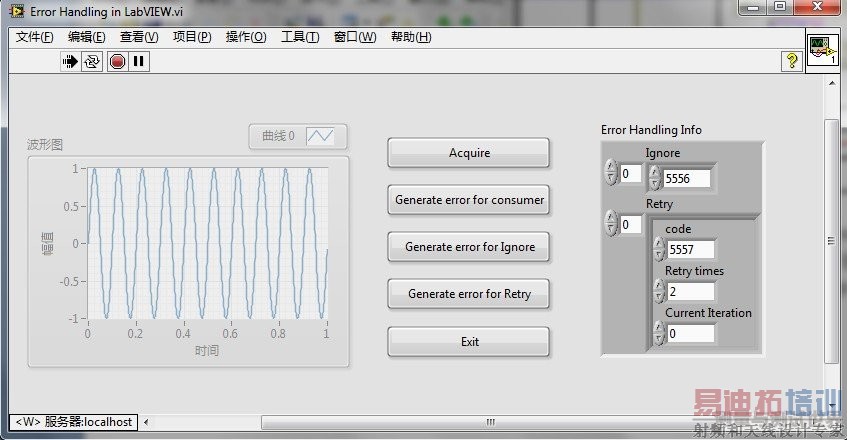Click the Error Handling Info label
This screenshot has height=440, width=847.
(x=651, y=130)
